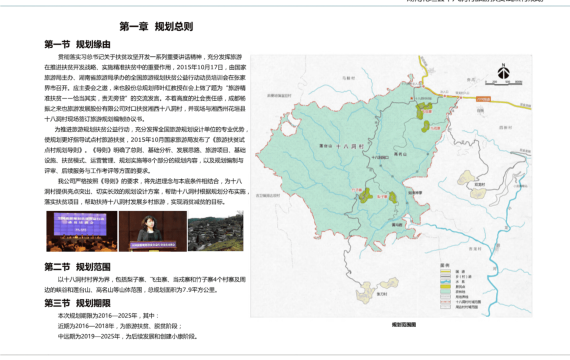
Task: Click the map scale bar below the compass
Action: tap(504, 83)
